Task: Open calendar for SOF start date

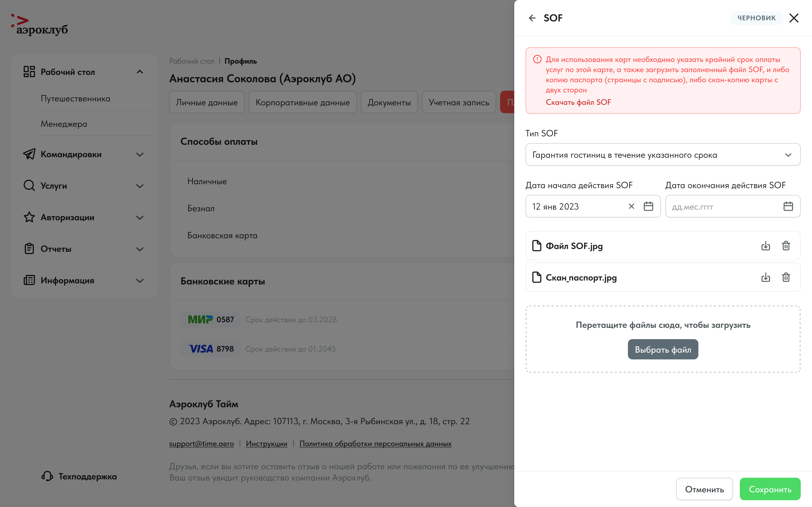Action: point(648,206)
